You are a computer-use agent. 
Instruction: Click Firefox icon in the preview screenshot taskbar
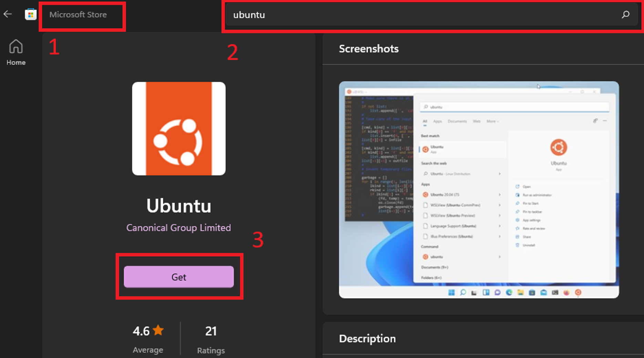567,293
